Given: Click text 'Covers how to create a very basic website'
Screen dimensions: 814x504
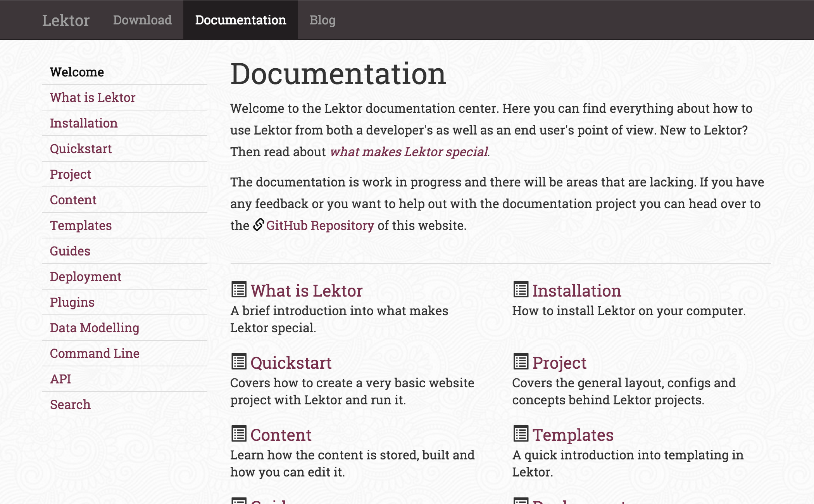Looking at the screenshot, I should pos(352,383).
